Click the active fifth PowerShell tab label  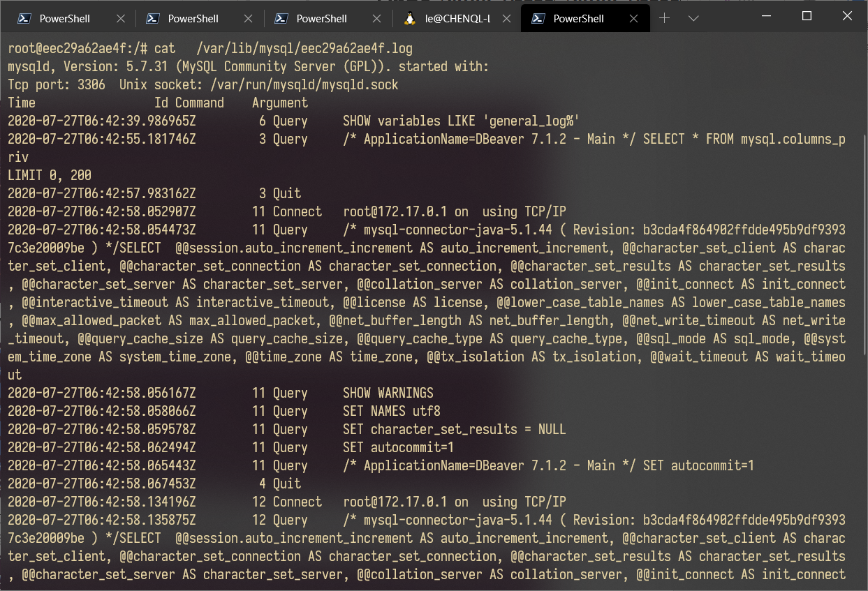coord(578,19)
